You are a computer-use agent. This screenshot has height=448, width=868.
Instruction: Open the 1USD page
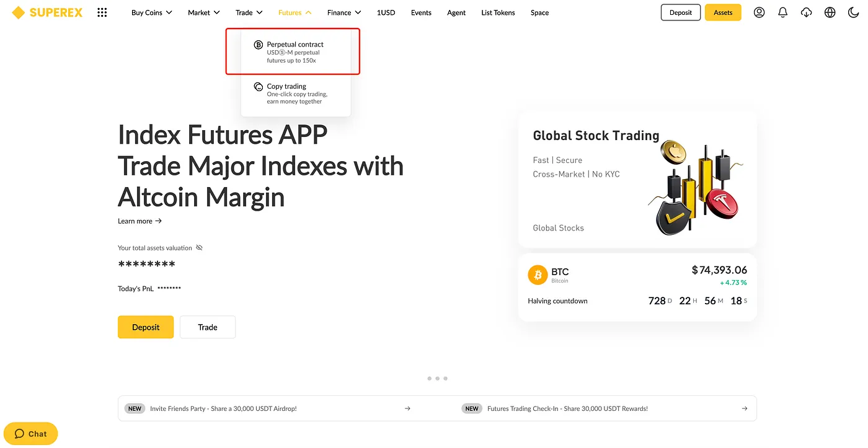386,12
